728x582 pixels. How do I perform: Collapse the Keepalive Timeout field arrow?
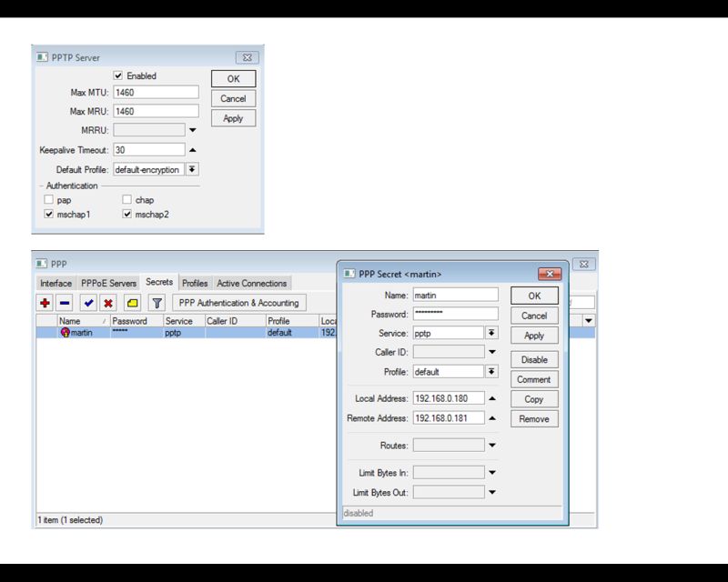point(193,150)
